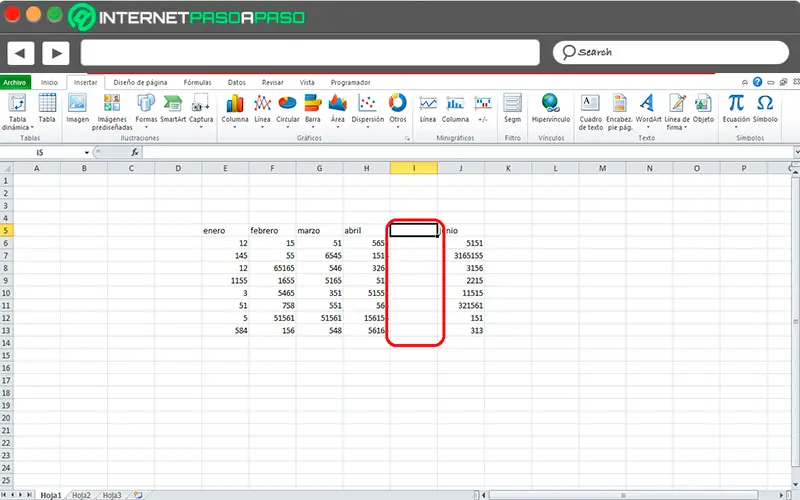Select the cell with value 65165
Screen dimensions: 800x500
(x=272, y=268)
